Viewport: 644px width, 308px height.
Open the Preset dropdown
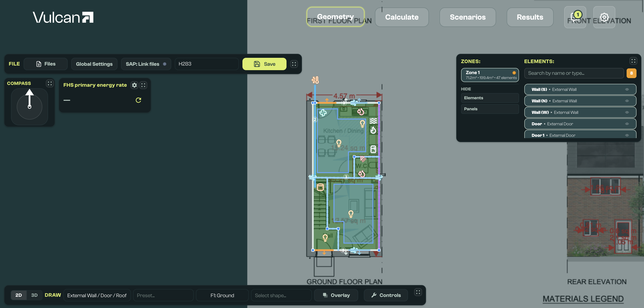click(x=163, y=295)
